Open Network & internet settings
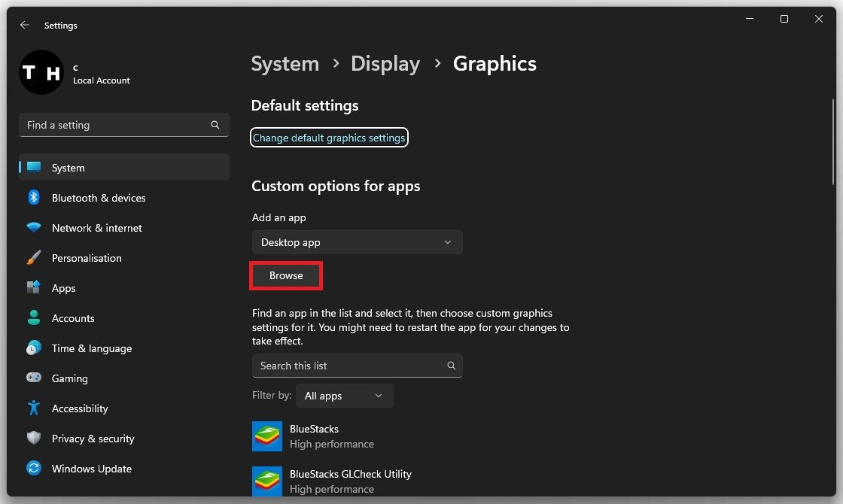 click(96, 228)
